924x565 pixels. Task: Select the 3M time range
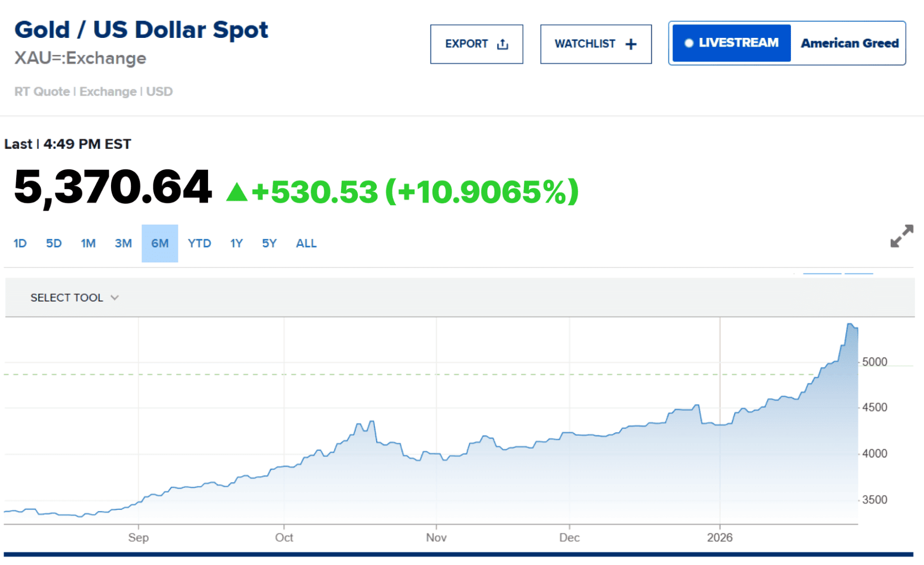[123, 243]
